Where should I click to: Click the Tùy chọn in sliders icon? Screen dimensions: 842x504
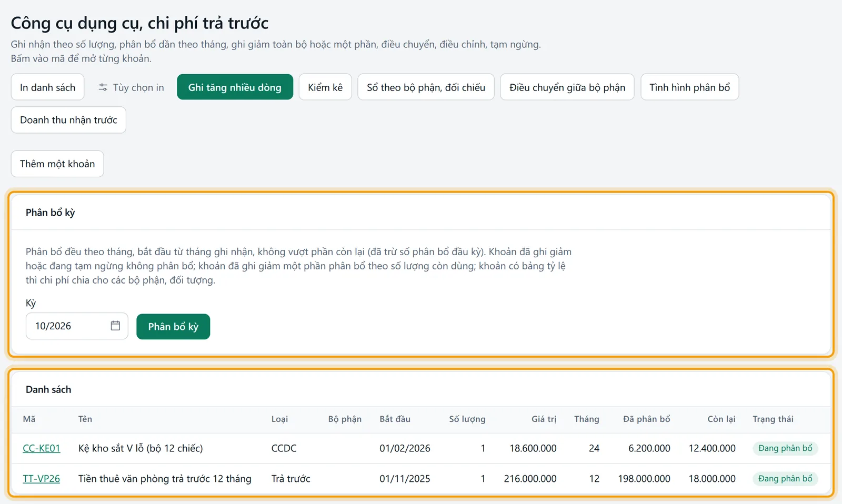[x=103, y=87]
